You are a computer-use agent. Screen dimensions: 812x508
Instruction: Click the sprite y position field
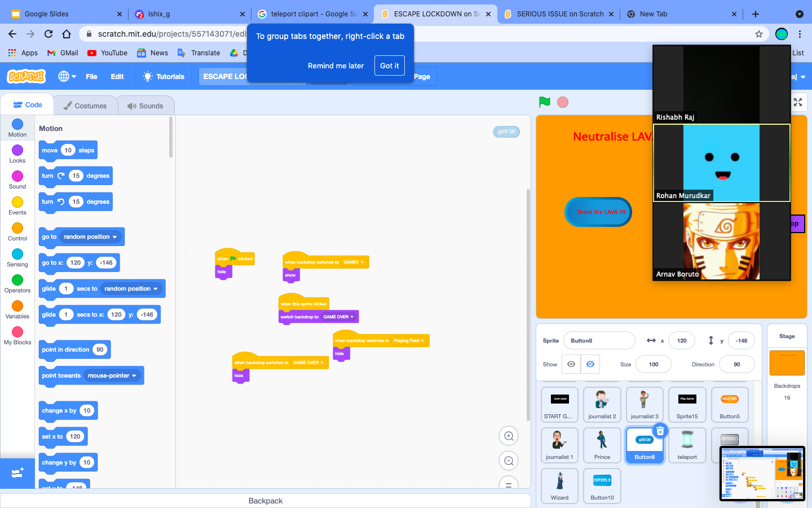coord(742,340)
